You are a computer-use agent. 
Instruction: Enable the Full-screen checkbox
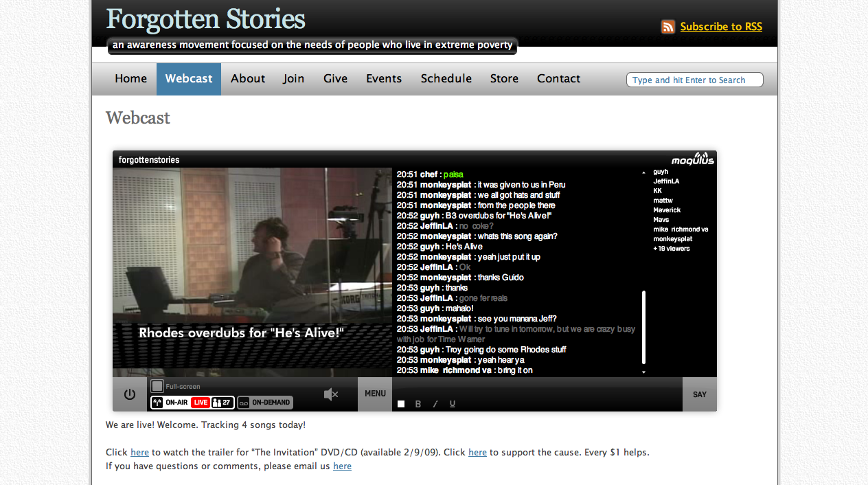157,386
